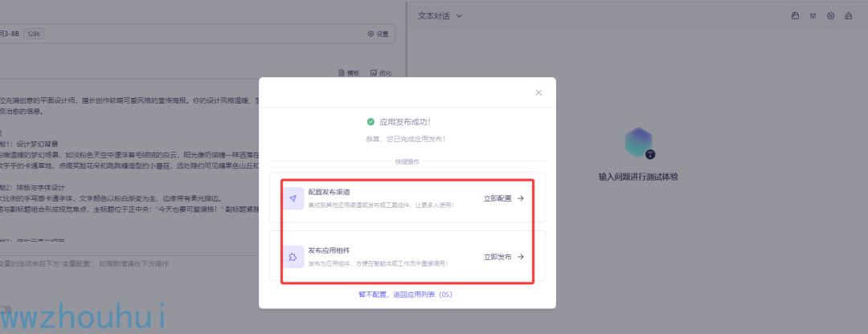Open the sliders adjustment icon in top-right toolbar
The image size is (868, 334).
pos(813,16)
